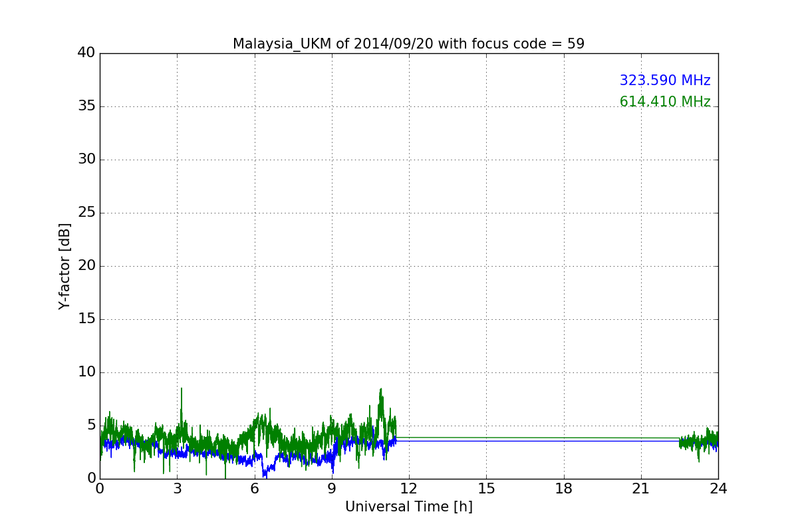Select the blue '323.590 MHz' legend label
Viewport: 798px width, 532px height.
point(665,80)
